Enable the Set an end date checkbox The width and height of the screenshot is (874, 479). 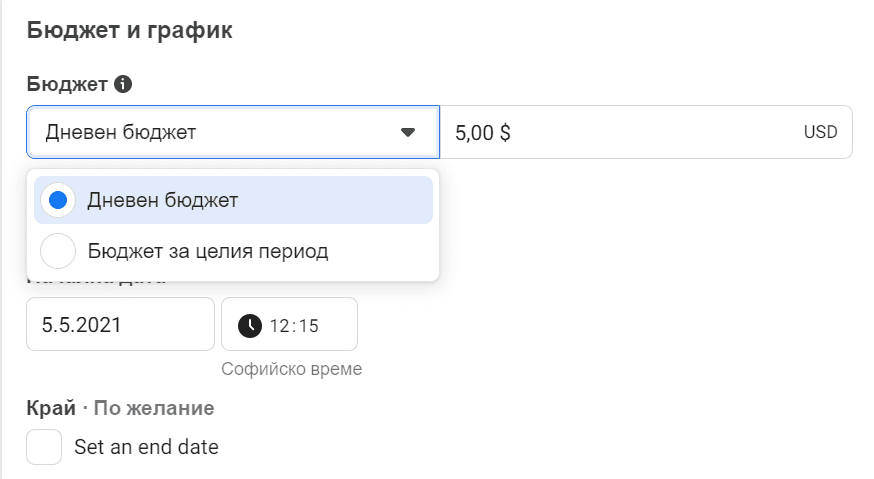(x=44, y=447)
